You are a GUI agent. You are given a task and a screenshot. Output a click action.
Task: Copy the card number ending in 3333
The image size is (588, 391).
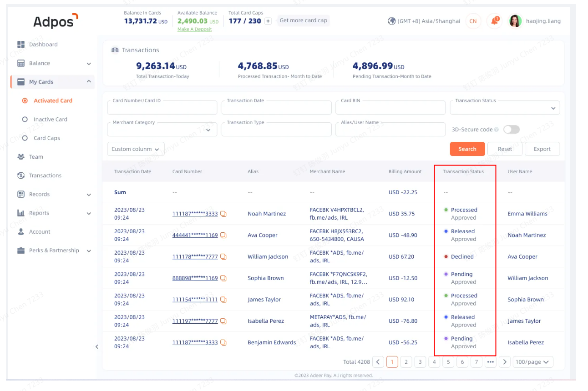pyautogui.click(x=223, y=214)
